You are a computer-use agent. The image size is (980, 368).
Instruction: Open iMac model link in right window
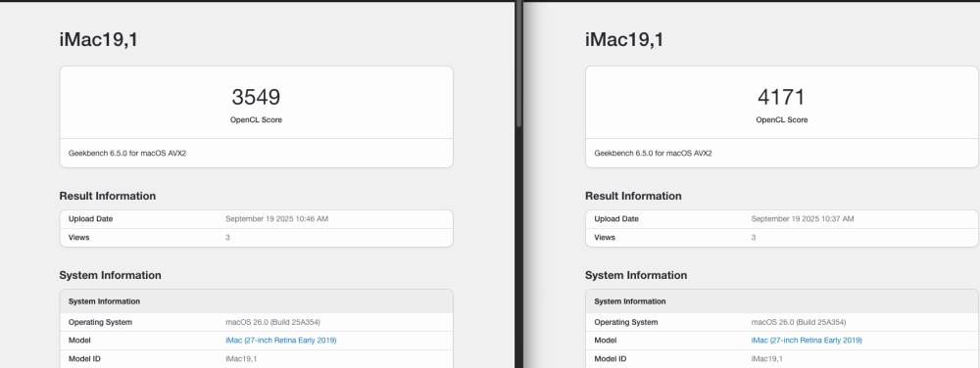[807, 341]
